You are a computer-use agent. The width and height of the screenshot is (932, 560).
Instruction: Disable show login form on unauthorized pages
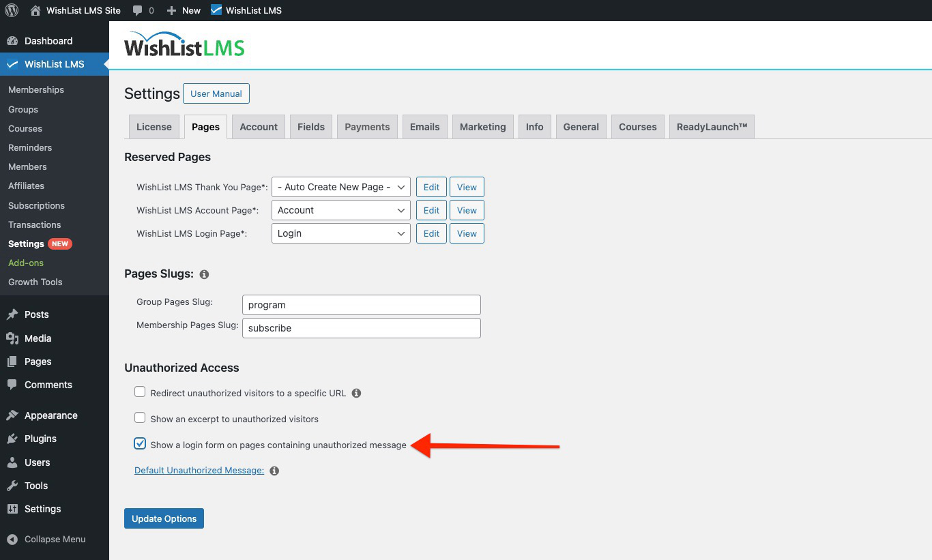pyautogui.click(x=140, y=443)
